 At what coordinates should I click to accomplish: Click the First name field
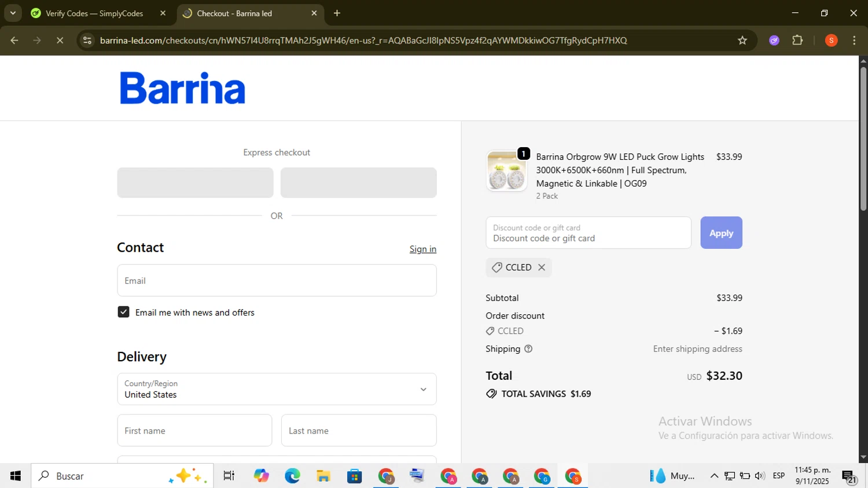coord(194,431)
